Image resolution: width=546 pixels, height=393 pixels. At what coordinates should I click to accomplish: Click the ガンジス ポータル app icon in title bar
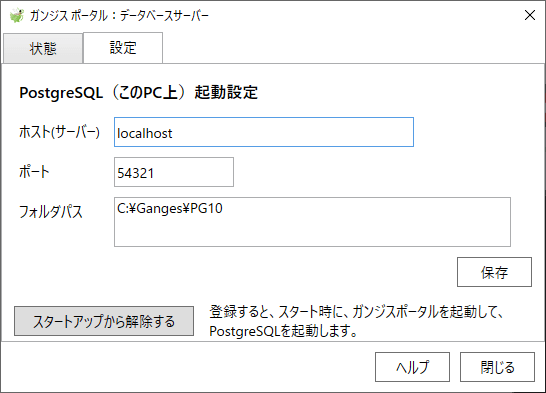pos(16,15)
